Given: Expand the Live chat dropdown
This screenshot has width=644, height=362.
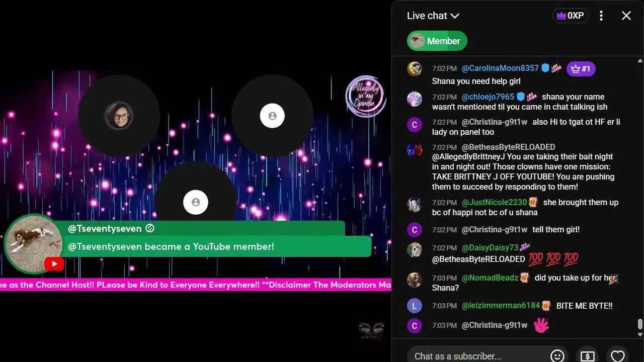Looking at the screenshot, I should (433, 16).
